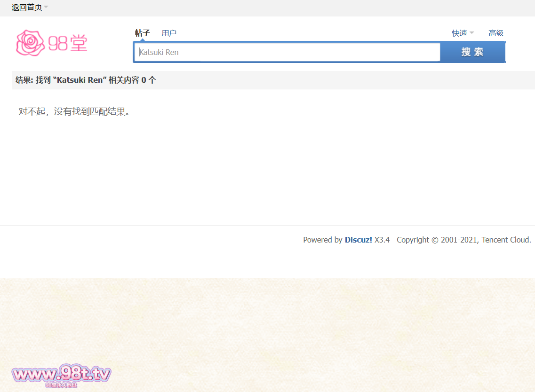Click the www.98t.tv watermark banner
Screen dimensions: 535x392
click(x=61, y=375)
